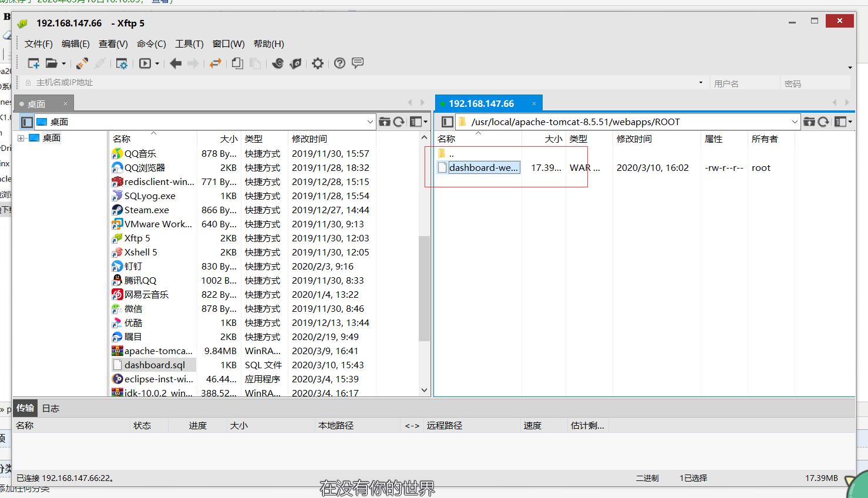The height and width of the screenshot is (498, 868).
Task: Open help using the question mark icon
Action: coord(339,63)
